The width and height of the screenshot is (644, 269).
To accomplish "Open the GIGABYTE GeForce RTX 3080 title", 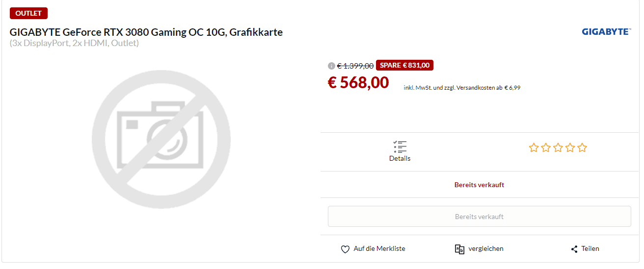I will [146, 32].
